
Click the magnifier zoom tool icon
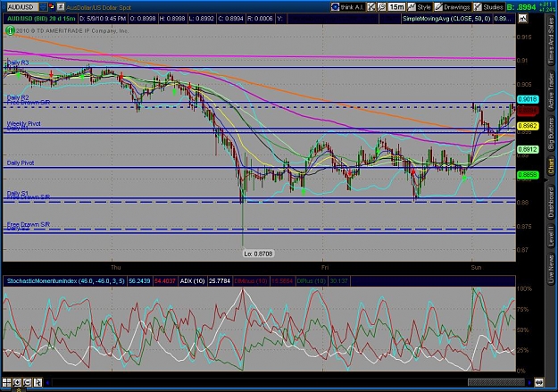pos(381,7)
